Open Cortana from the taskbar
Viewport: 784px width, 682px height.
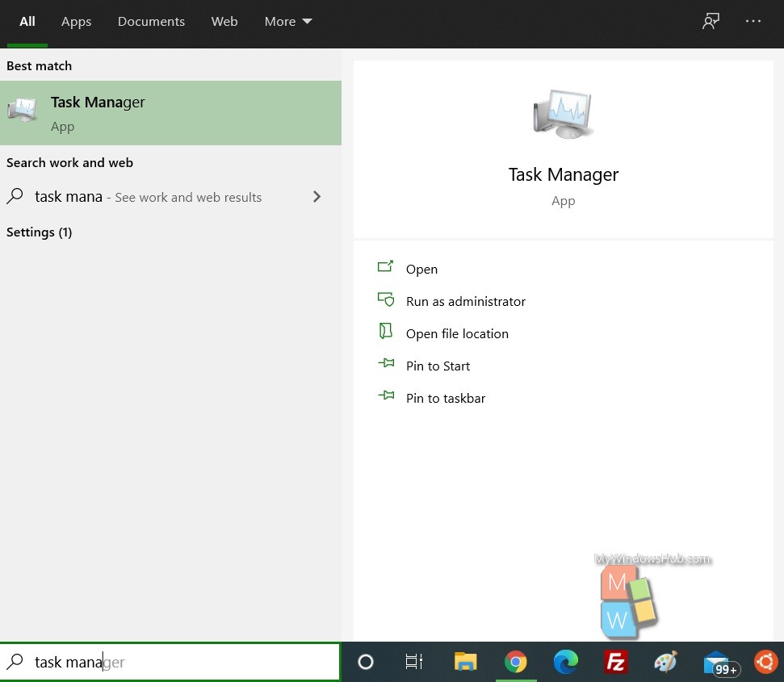point(366,662)
